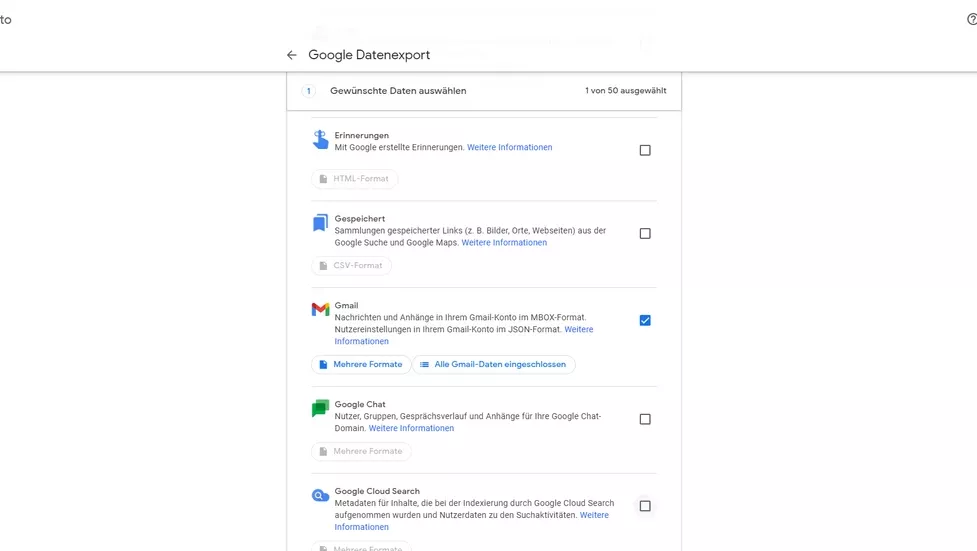Click Gmail's Mehrere Formate button
Screen dimensions: 977x551
(x=361, y=365)
